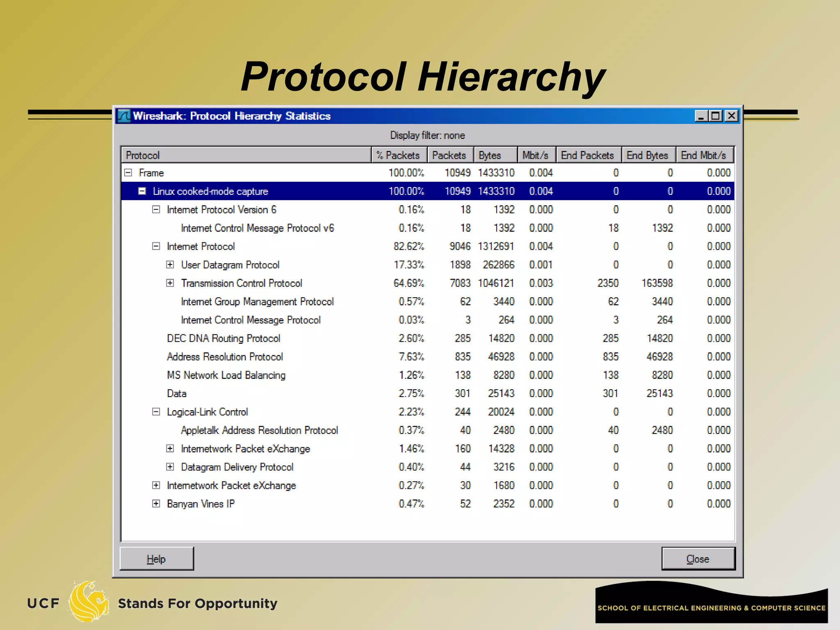The height and width of the screenshot is (630, 840).
Task: Click the 1046121 bytes value
Action: [x=496, y=283]
